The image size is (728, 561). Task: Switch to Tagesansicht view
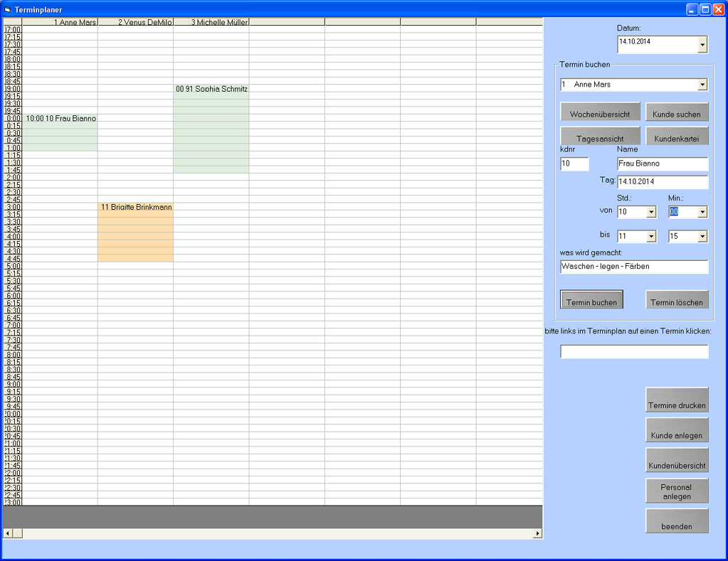600,137
